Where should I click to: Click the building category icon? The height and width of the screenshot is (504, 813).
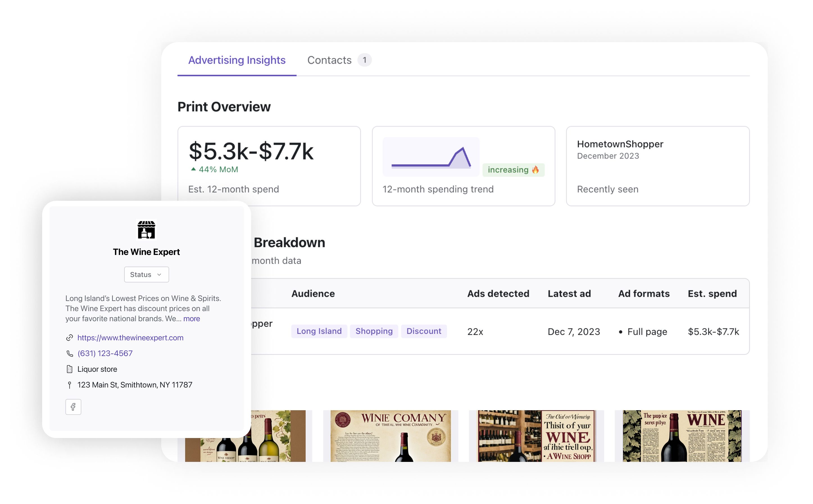[x=69, y=369]
